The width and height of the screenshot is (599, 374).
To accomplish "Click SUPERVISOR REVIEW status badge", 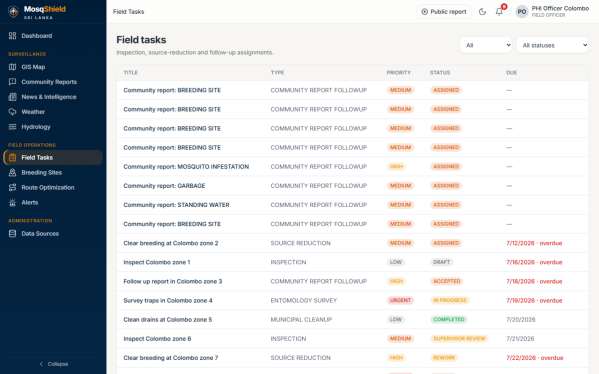I will click(x=459, y=338).
